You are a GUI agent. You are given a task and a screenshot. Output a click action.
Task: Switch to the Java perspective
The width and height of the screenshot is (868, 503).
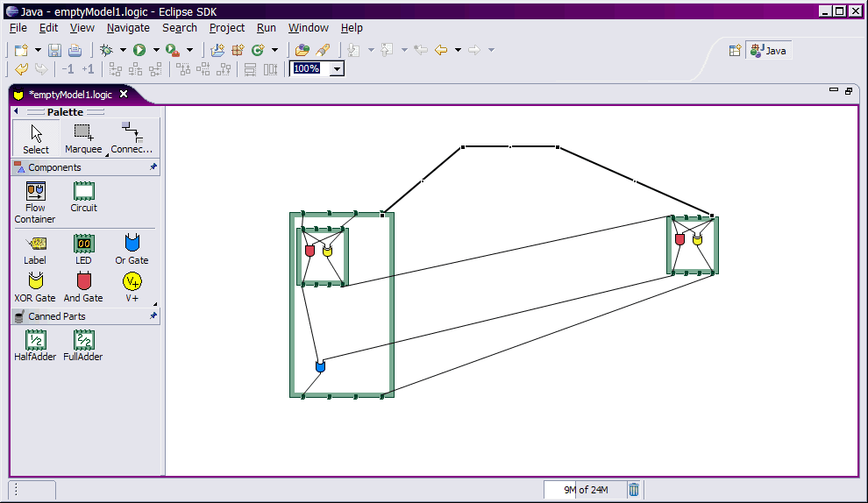point(768,51)
